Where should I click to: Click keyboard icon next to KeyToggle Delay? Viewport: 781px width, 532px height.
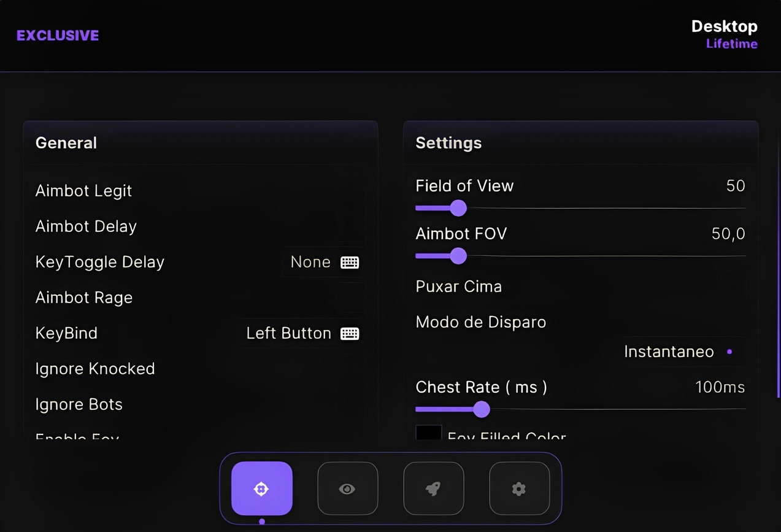(350, 263)
